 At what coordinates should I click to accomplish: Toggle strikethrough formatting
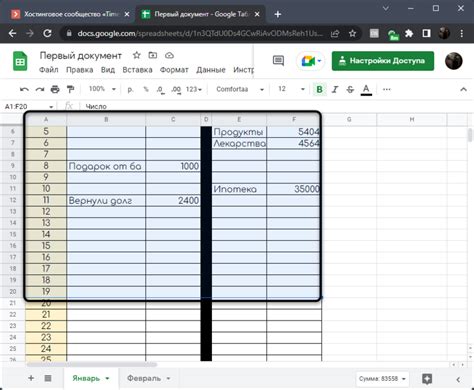350,89
